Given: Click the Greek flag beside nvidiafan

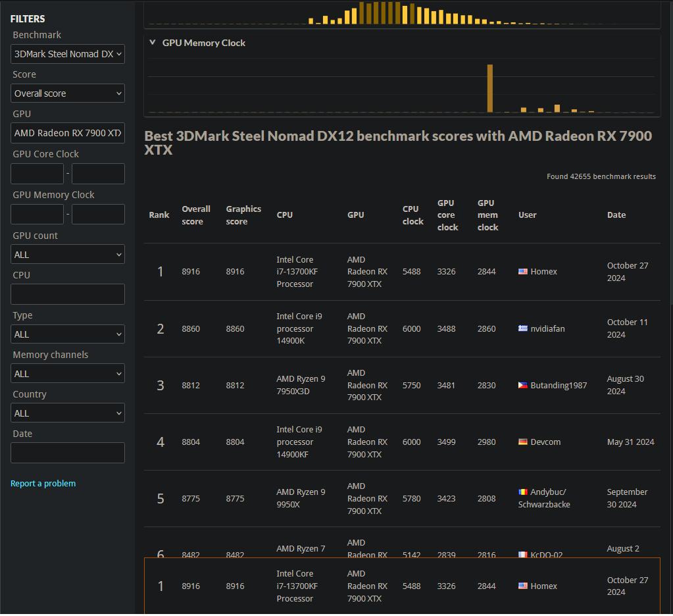Looking at the screenshot, I should click(523, 328).
